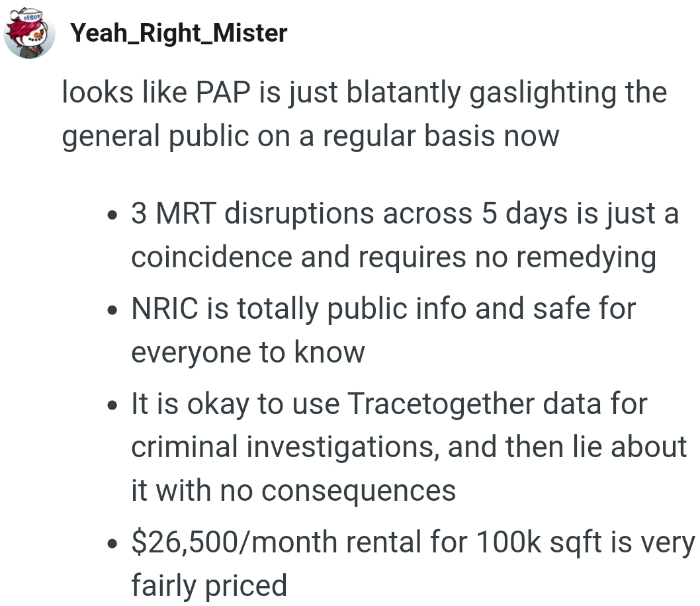Click the comment's opening paragraph about PAP

364,114
